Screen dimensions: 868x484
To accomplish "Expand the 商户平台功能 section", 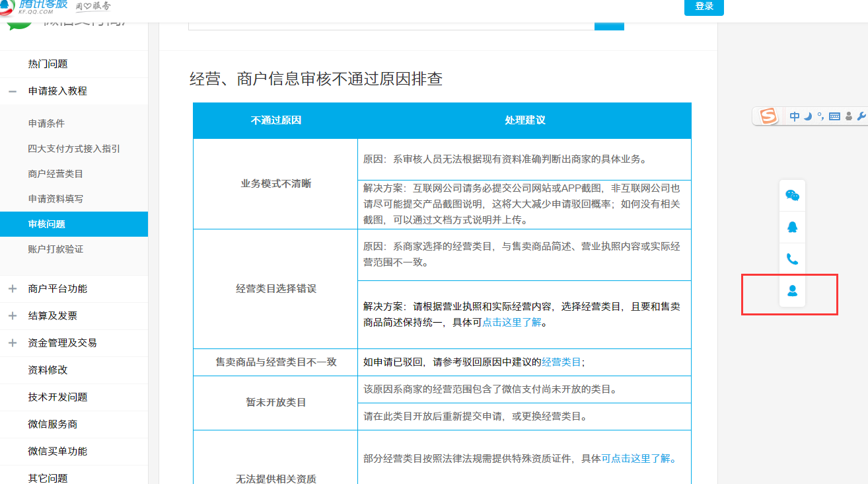I will [13, 289].
